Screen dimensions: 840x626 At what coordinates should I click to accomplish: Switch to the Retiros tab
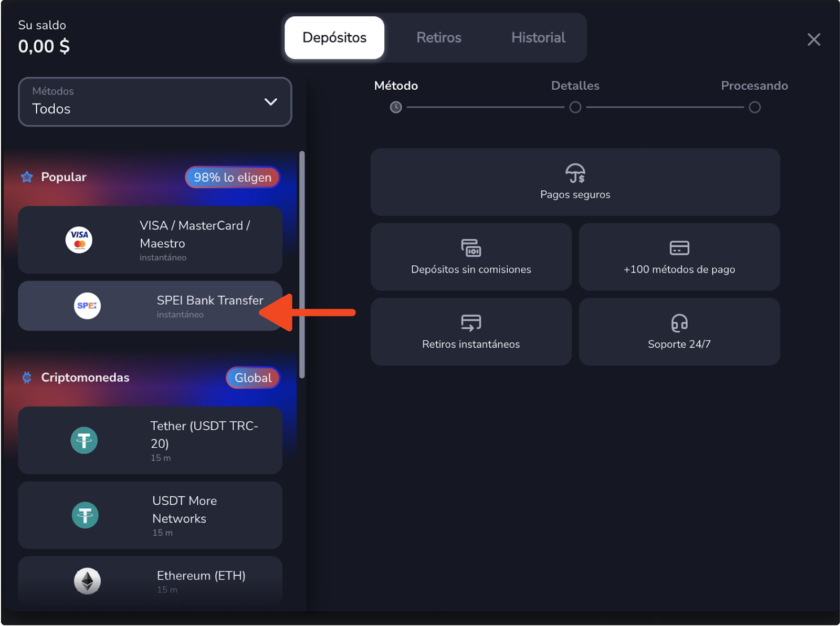(x=438, y=38)
